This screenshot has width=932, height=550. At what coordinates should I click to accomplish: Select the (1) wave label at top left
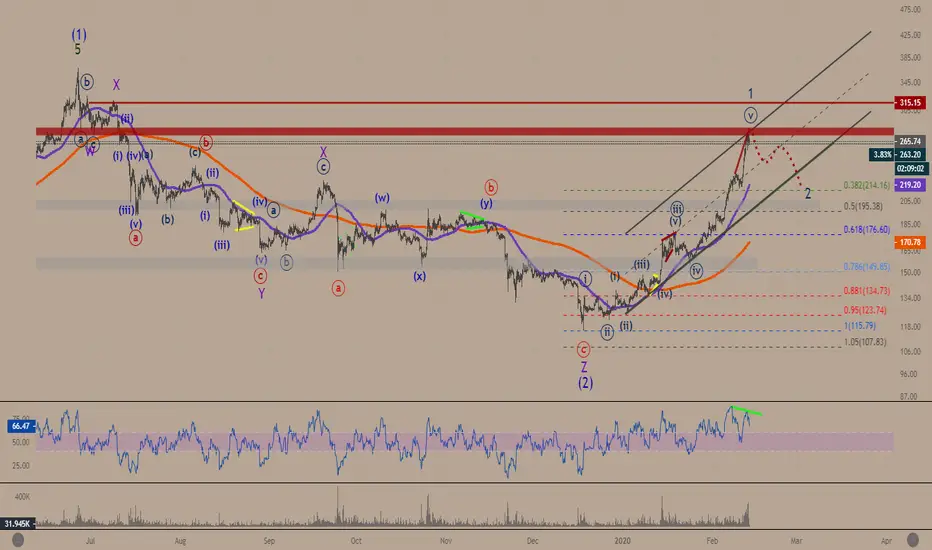79,34
